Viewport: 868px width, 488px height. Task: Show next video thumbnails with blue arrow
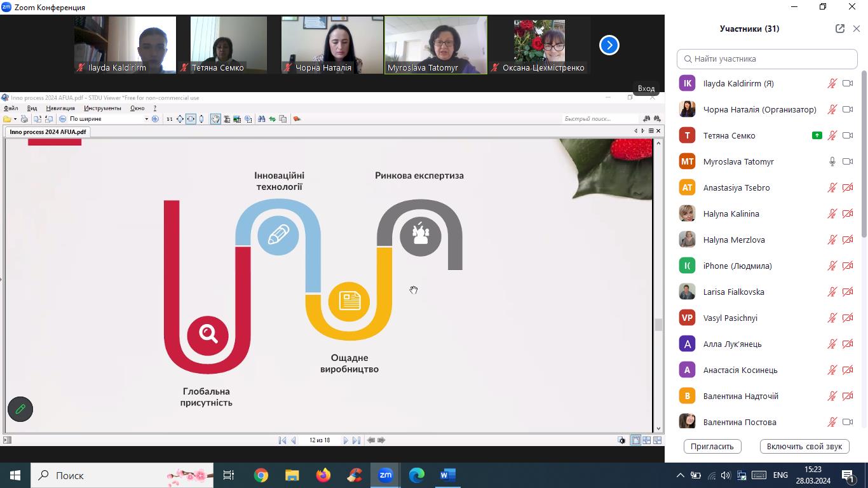click(x=609, y=45)
